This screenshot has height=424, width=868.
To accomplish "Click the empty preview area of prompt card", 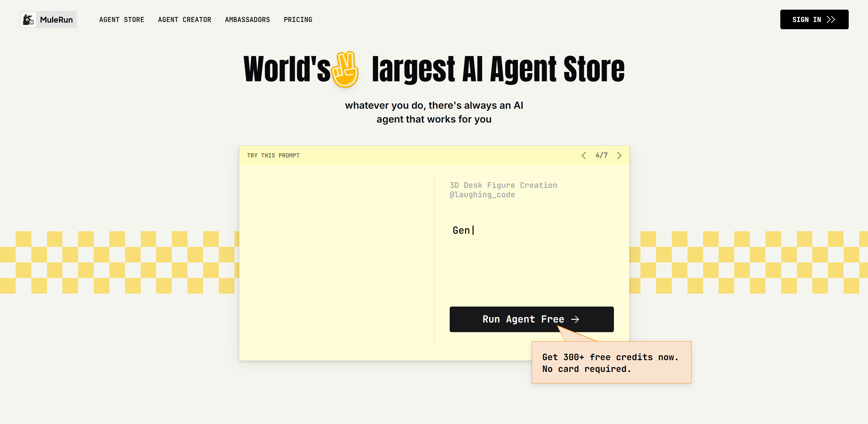I will pyautogui.click(x=336, y=262).
